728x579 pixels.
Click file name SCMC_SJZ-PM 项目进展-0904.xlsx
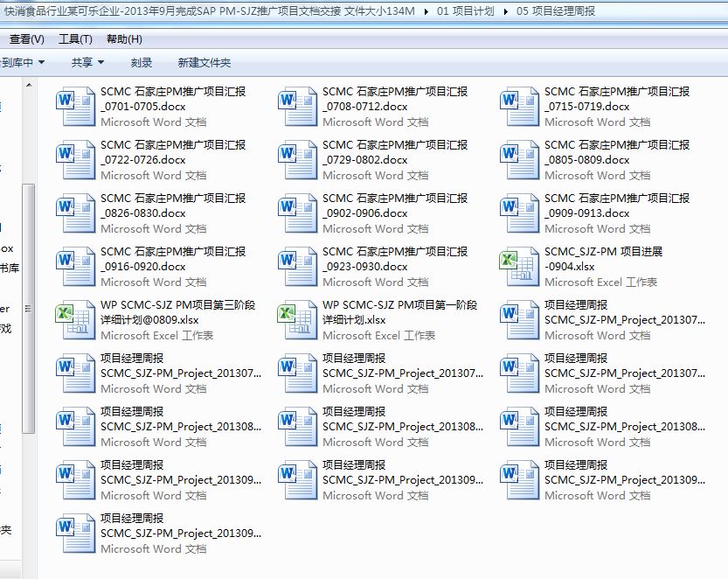pos(603,259)
